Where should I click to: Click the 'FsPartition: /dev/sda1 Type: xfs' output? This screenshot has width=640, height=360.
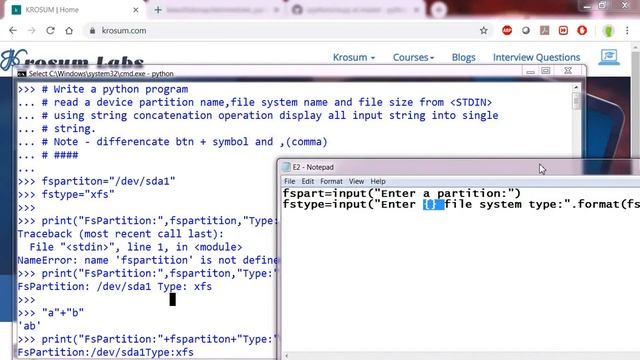114,287
